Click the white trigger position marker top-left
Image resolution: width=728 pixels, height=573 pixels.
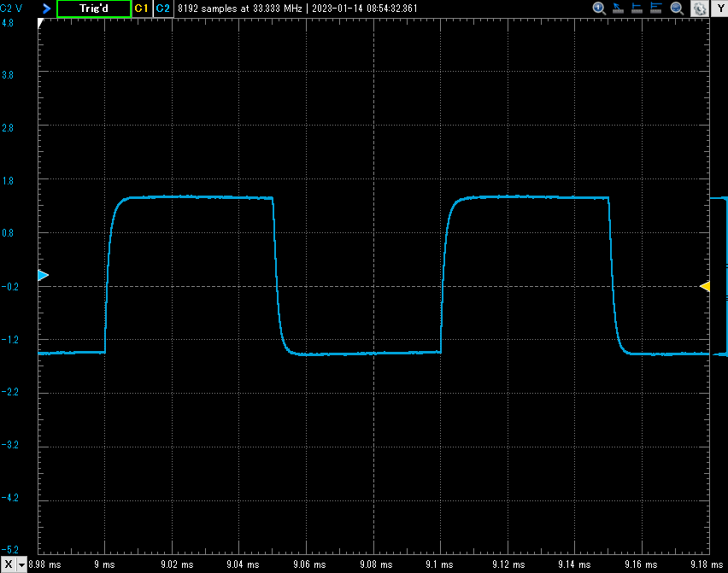40,23
